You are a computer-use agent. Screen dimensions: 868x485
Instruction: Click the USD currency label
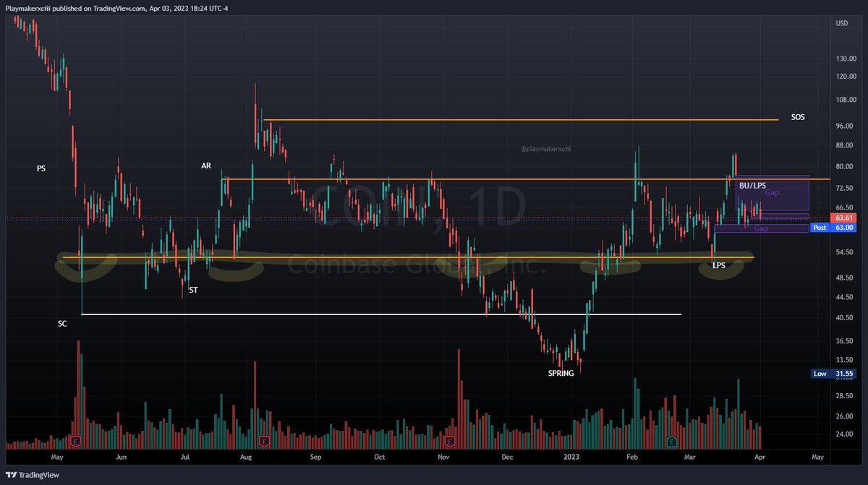click(842, 24)
